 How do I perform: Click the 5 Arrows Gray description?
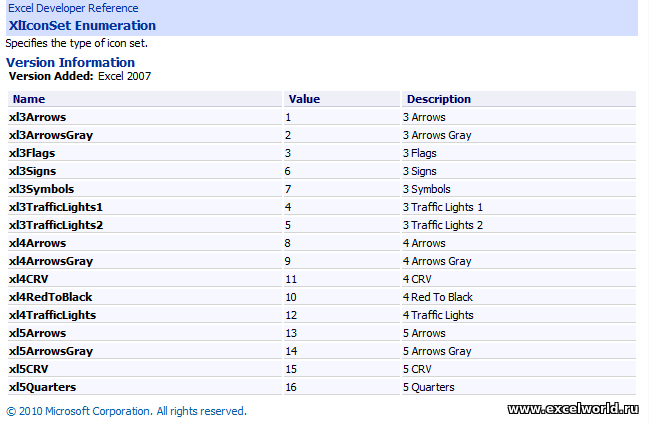[437, 351]
